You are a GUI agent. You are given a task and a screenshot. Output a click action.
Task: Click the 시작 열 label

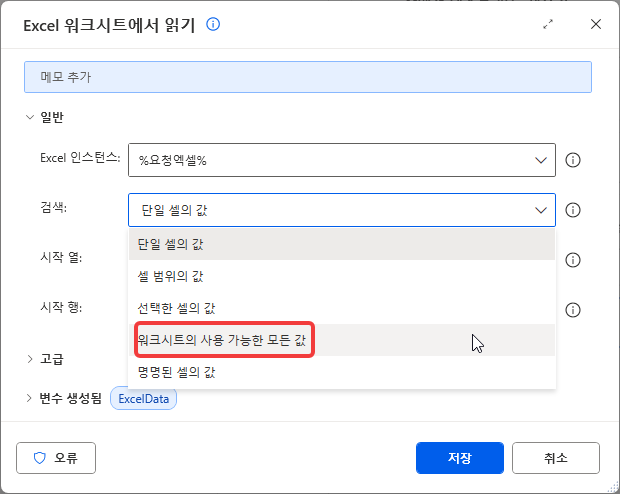(61, 257)
